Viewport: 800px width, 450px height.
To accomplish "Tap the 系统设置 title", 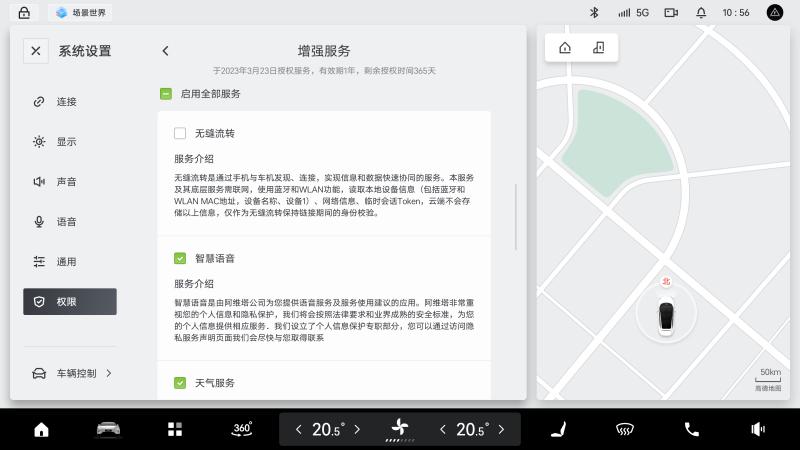I will point(85,51).
